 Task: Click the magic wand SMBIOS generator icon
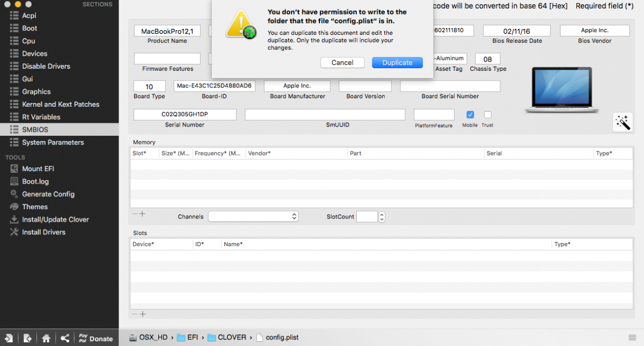click(623, 122)
